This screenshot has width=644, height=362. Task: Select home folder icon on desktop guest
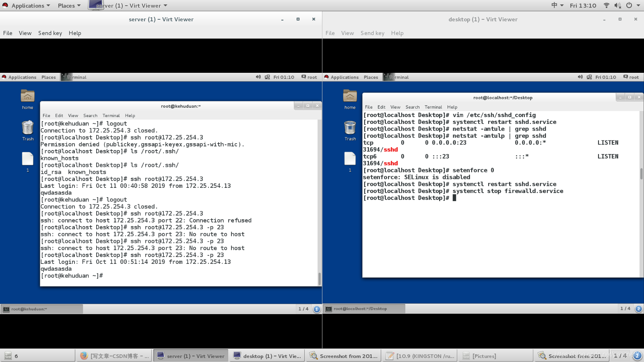350,100
